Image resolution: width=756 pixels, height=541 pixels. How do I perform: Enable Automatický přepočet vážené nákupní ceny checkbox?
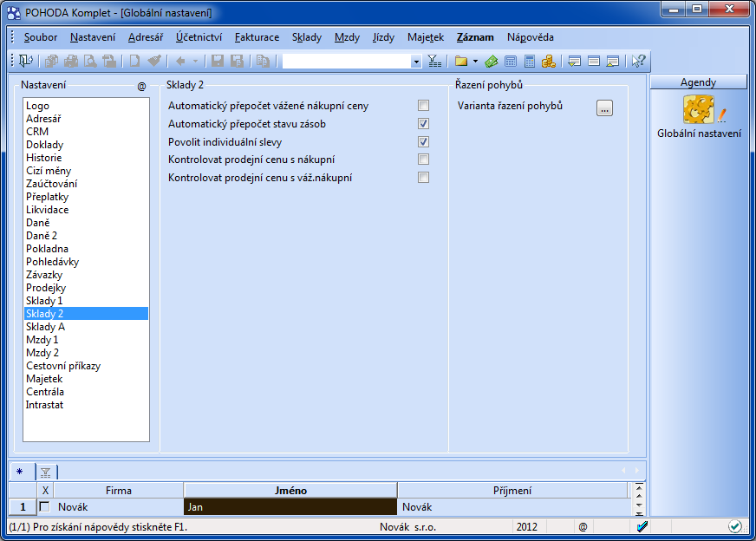pyautogui.click(x=423, y=105)
